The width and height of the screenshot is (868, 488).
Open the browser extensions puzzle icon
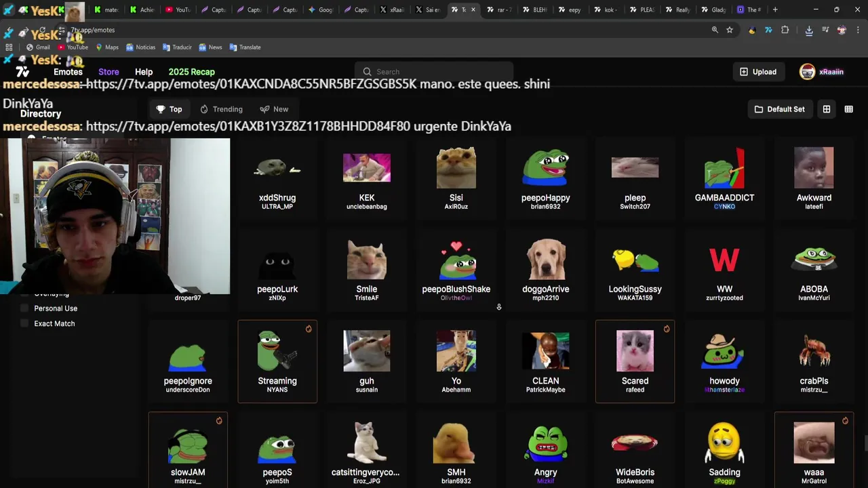pyautogui.click(x=785, y=30)
